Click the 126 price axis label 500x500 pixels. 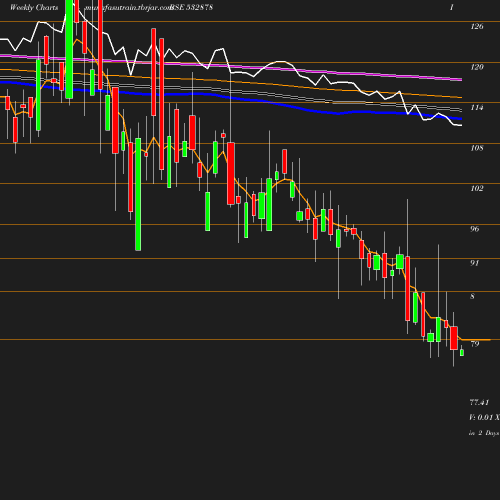[x=477, y=27]
